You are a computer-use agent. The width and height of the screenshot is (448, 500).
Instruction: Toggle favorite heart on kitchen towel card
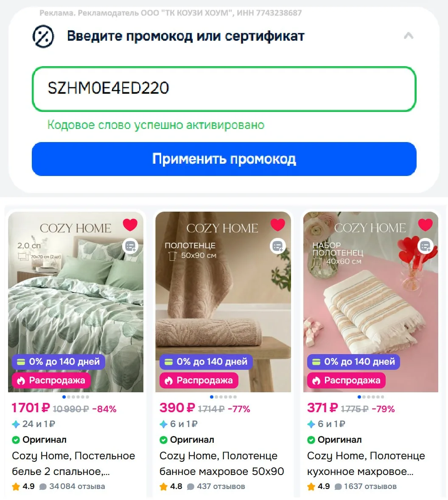pyautogui.click(x=426, y=225)
